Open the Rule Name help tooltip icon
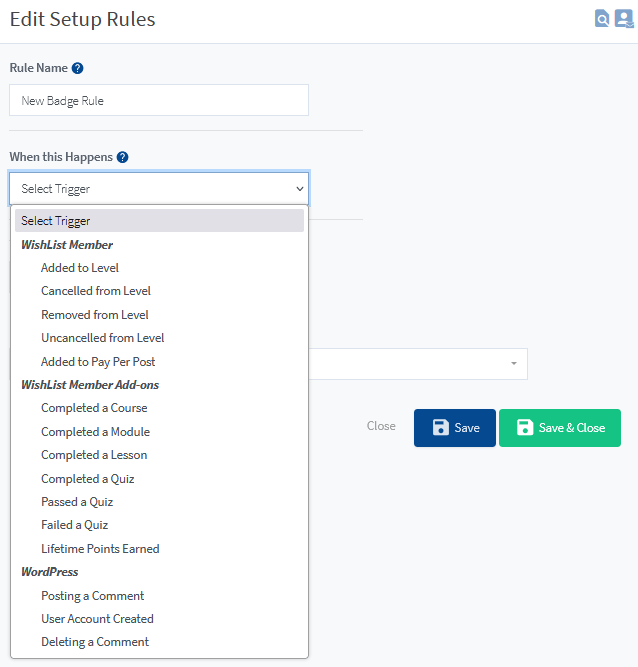Viewport: 638px width, 667px height. pos(77,68)
